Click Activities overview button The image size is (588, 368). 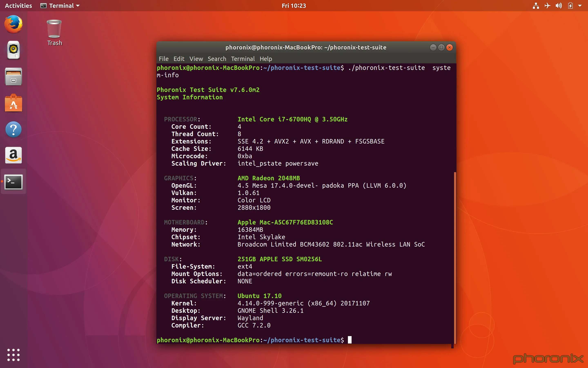(18, 6)
